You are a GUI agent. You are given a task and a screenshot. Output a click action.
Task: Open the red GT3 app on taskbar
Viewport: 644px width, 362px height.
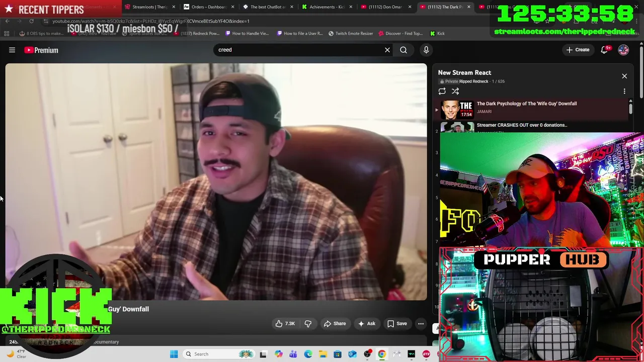coord(426,354)
